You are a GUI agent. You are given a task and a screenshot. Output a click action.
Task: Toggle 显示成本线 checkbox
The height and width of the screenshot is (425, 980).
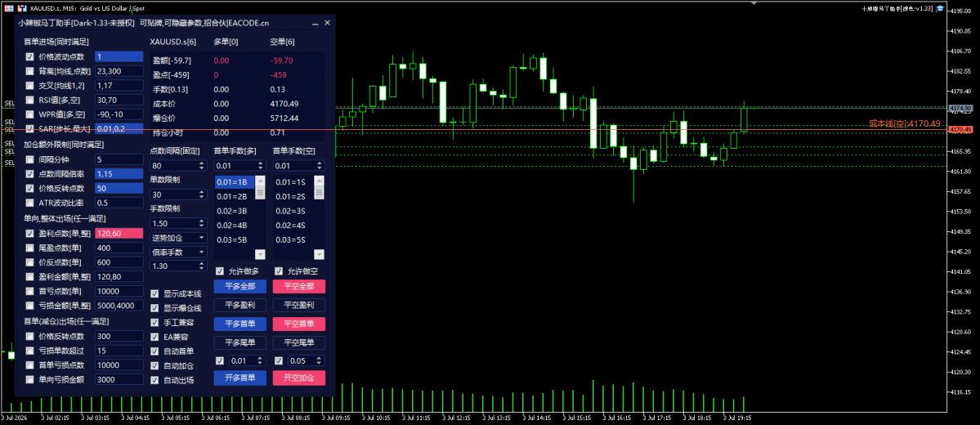[x=155, y=293]
